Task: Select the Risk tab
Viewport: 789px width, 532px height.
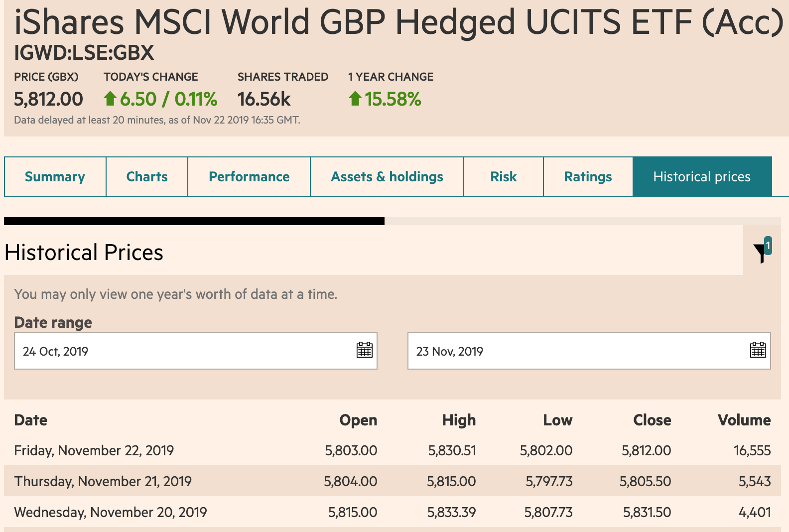Action: pos(503,177)
